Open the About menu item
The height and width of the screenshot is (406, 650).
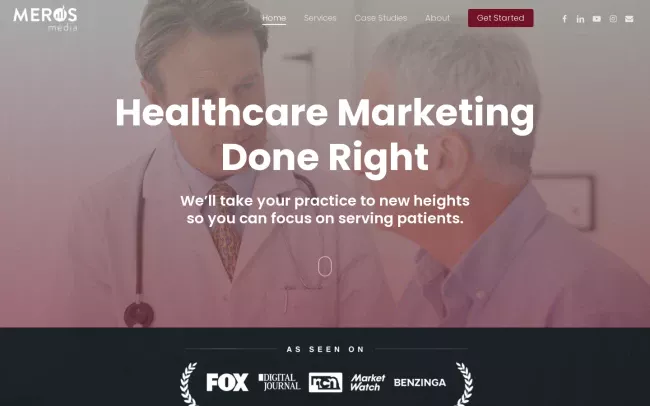[437, 18]
